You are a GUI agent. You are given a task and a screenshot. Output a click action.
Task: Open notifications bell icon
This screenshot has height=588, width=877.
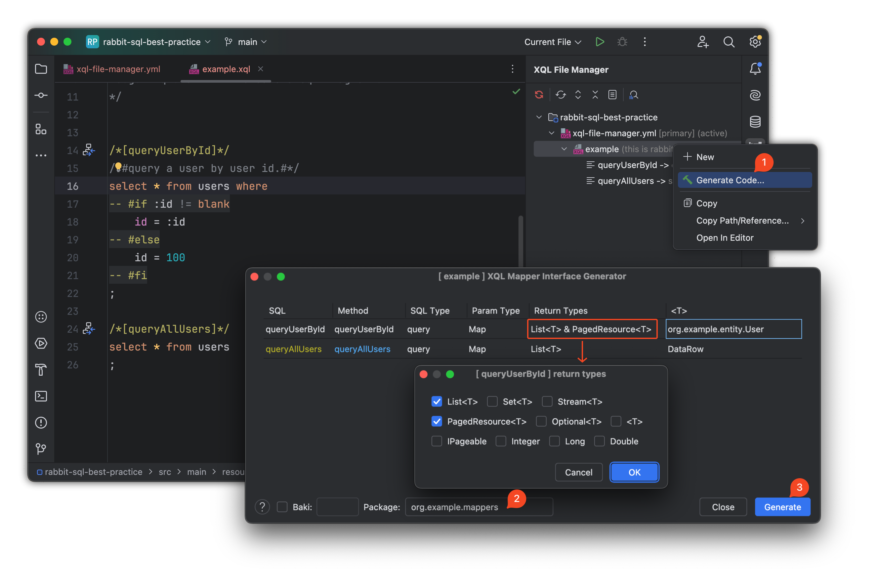755,69
